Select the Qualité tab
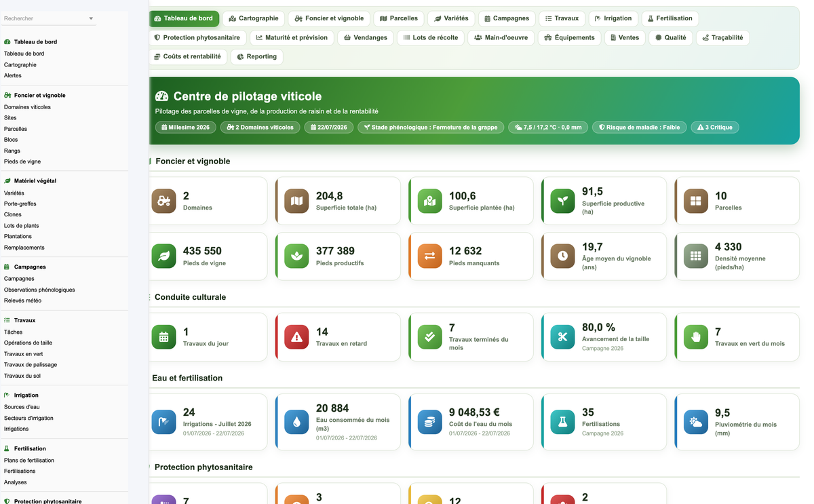Viewport: 814px width, 504px height. (671, 37)
